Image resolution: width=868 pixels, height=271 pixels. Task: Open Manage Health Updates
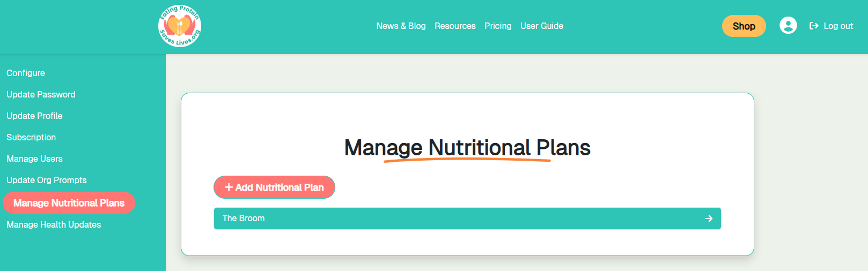point(54,224)
